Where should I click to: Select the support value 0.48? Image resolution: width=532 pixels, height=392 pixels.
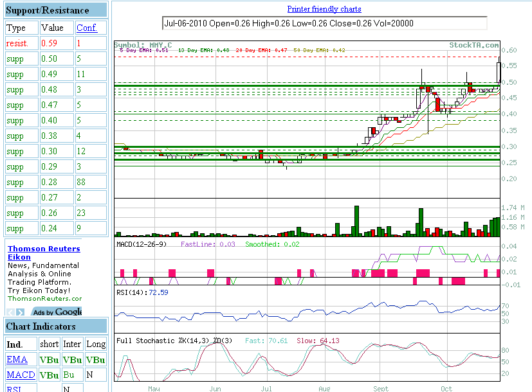pos(57,89)
